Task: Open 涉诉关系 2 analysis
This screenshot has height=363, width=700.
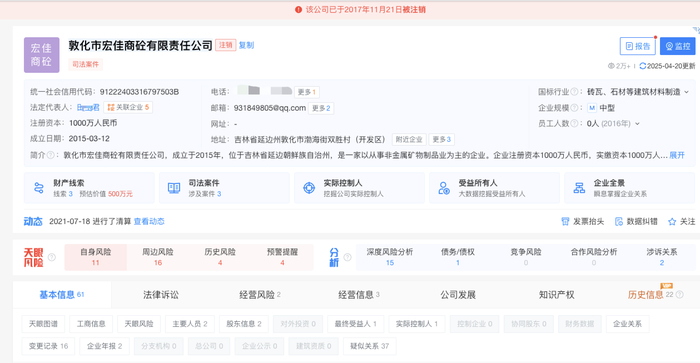Action: [x=662, y=257]
